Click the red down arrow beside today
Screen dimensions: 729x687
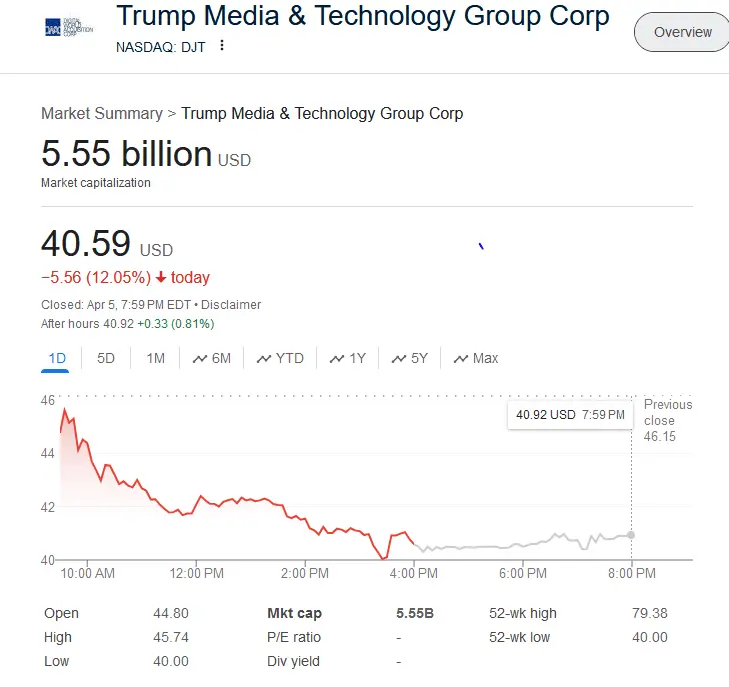click(x=160, y=277)
